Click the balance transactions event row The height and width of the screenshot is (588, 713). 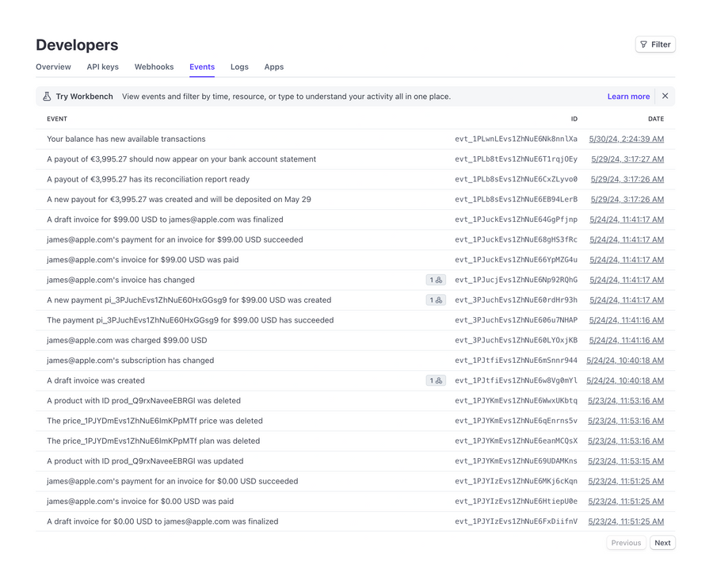(x=238, y=139)
